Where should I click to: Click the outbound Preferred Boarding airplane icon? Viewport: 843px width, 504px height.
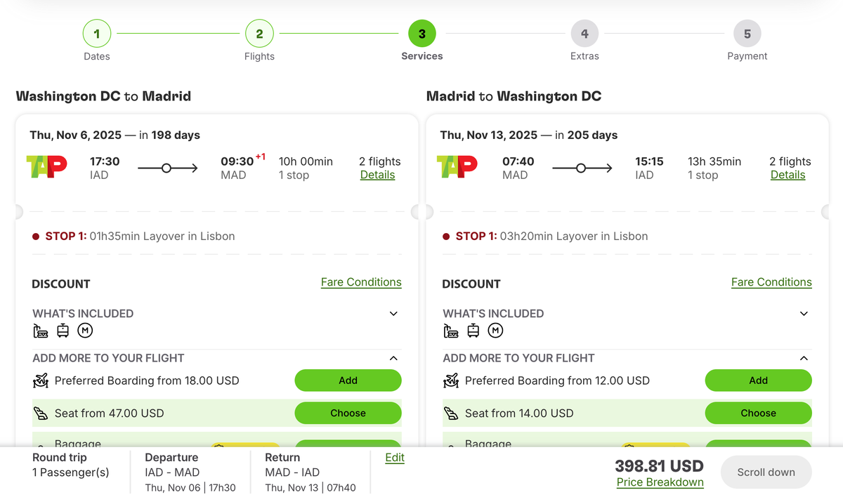pos(41,381)
